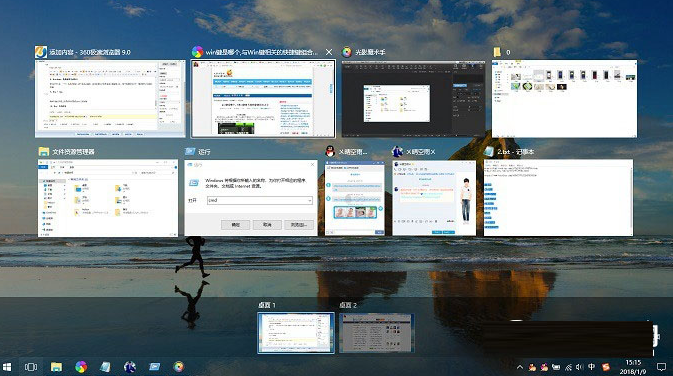Viewport: 673px width, 376px height.
Task: Open File Explorer from the taskbar
Action: pos(56,367)
